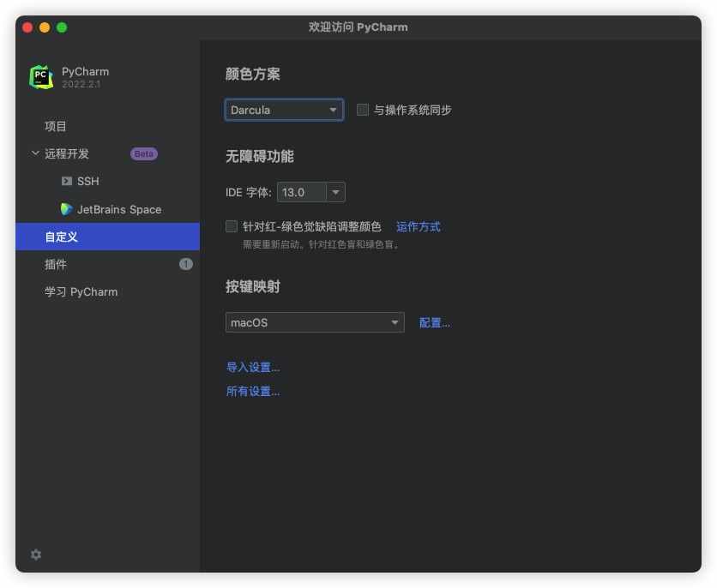Click the 需要重新启动 hint text
Image resolution: width=717 pixels, height=588 pixels.
pos(321,245)
